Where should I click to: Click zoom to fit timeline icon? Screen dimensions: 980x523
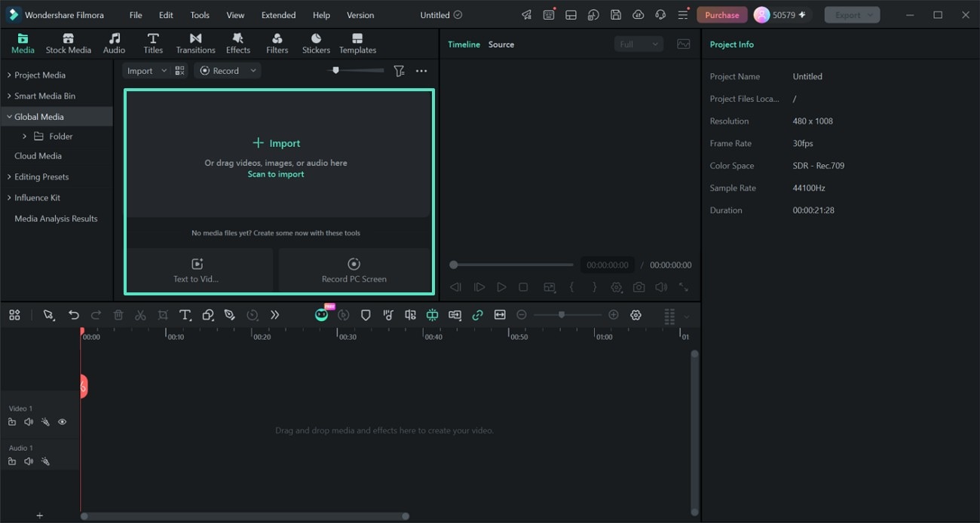pyautogui.click(x=500, y=315)
